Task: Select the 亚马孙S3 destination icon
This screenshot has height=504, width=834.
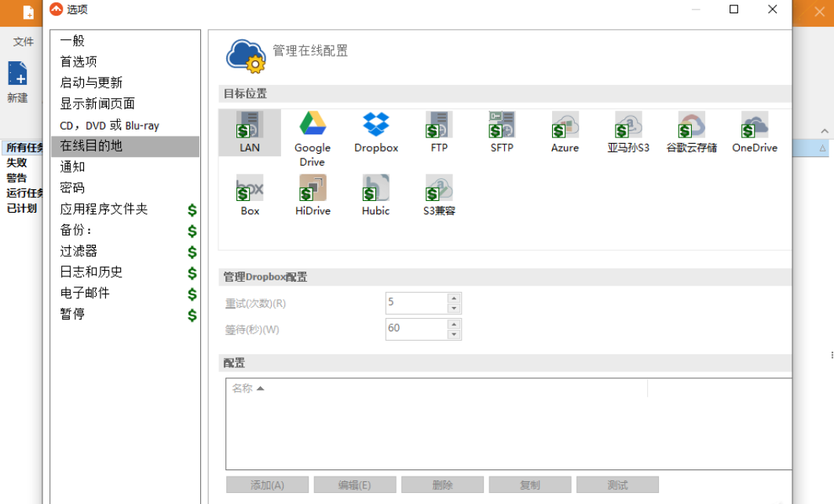Action: [x=627, y=124]
